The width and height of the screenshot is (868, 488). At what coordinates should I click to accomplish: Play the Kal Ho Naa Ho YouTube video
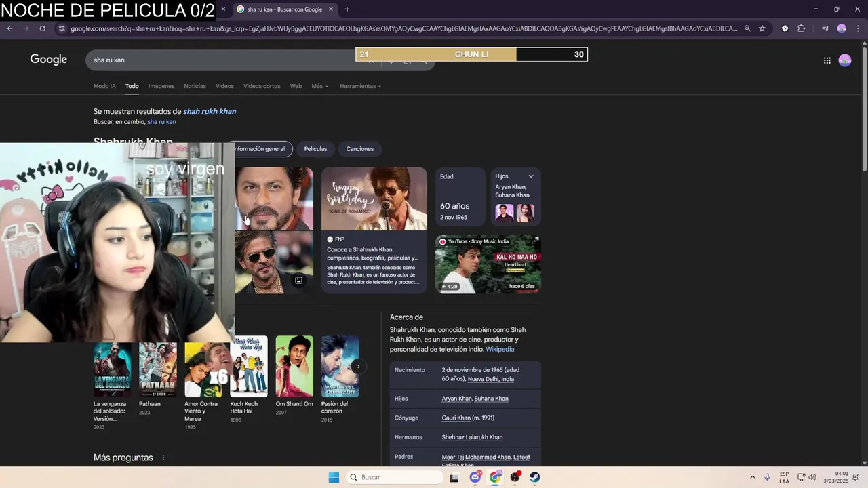(488, 264)
